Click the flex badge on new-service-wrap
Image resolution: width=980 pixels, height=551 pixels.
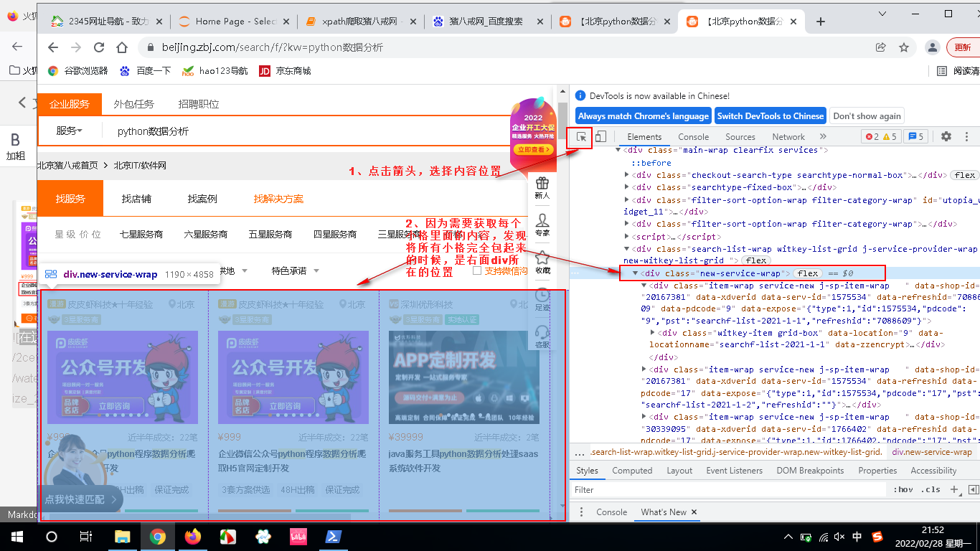(x=808, y=273)
